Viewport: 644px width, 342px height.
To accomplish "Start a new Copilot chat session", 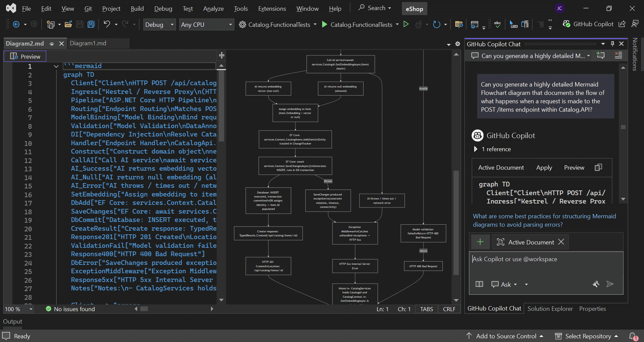I will click(600, 56).
